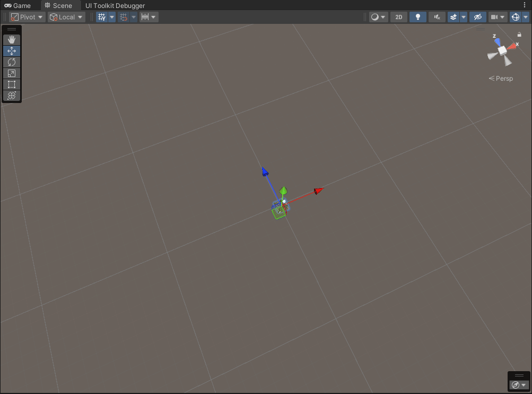Toggle scene lighting with the lightbulb
The height and width of the screenshot is (394, 532).
tap(418, 17)
